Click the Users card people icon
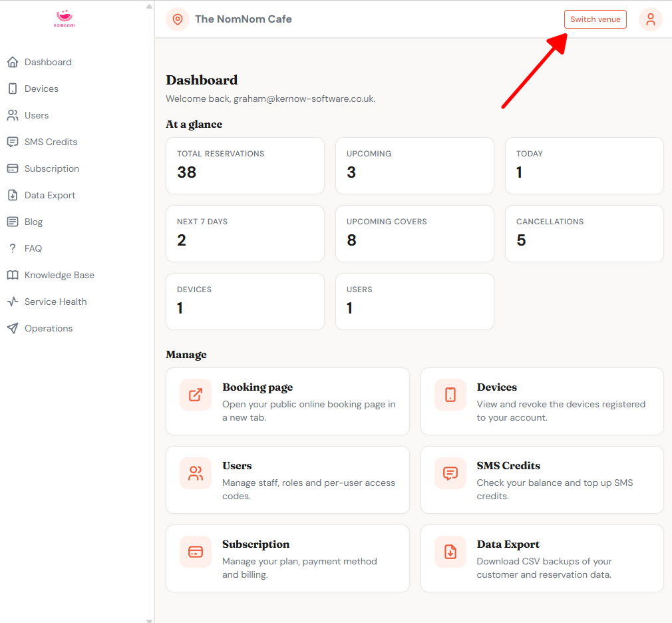 (x=196, y=473)
